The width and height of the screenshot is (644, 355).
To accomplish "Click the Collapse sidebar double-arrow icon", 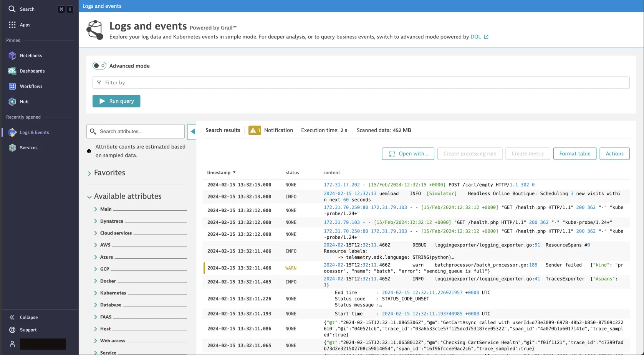I will coord(12,317).
